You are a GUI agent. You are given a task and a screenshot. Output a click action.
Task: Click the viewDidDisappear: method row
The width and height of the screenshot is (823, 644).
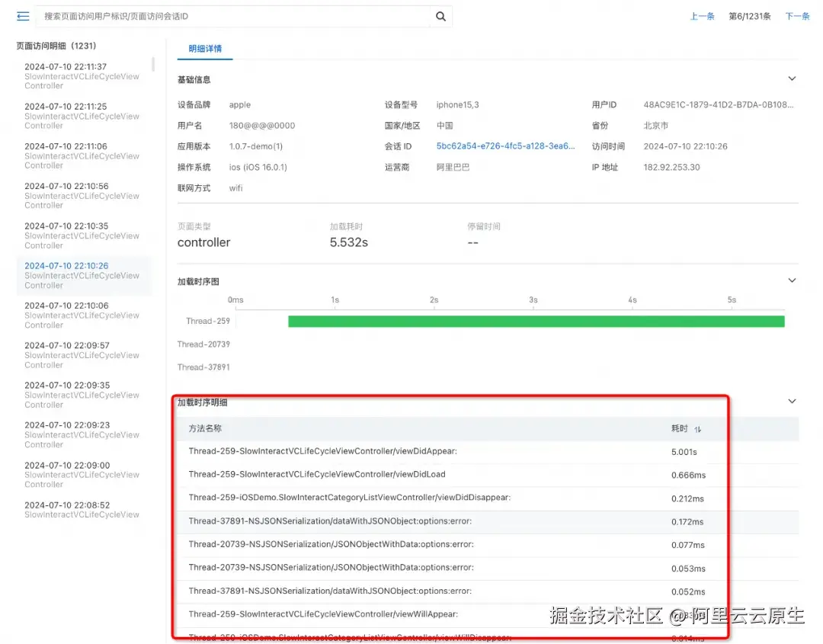coord(488,498)
